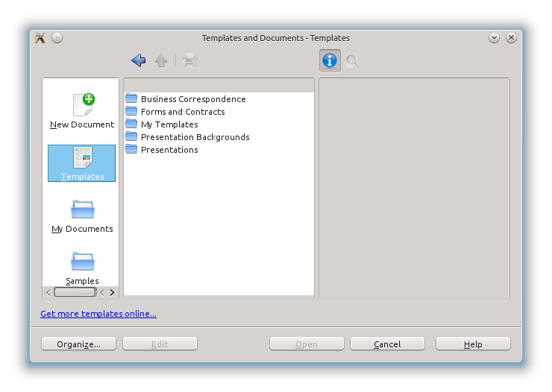Image resolution: width=552 pixels, height=392 pixels.
Task: Toggle the Document Properties info icon
Action: pyautogui.click(x=330, y=61)
